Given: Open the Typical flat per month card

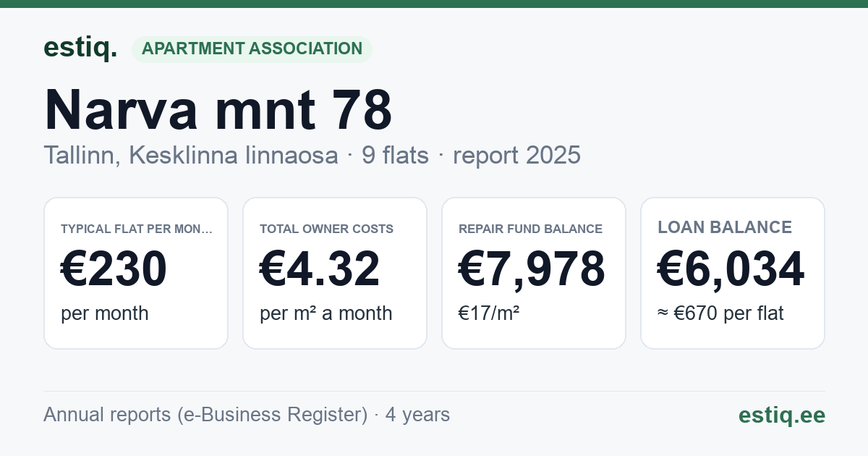Looking at the screenshot, I should 136,273.
